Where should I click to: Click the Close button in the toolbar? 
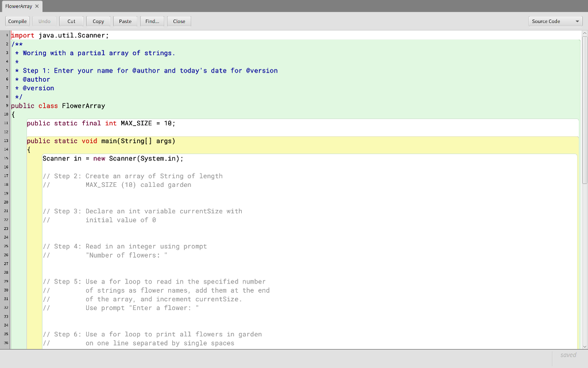coord(179,21)
